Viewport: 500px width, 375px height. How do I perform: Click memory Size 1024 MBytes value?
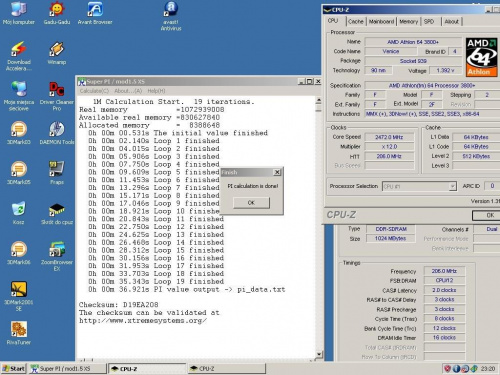[x=390, y=238]
